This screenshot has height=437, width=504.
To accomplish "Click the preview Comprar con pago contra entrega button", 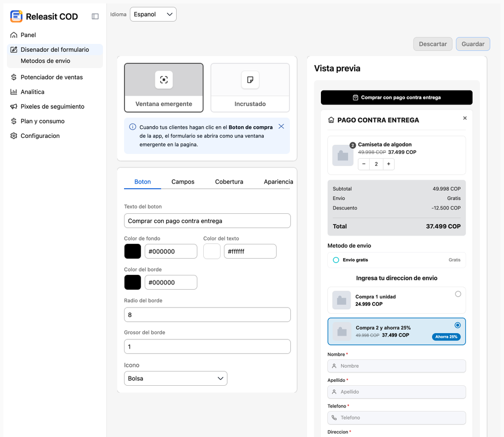I will pyautogui.click(x=397, y=98).
